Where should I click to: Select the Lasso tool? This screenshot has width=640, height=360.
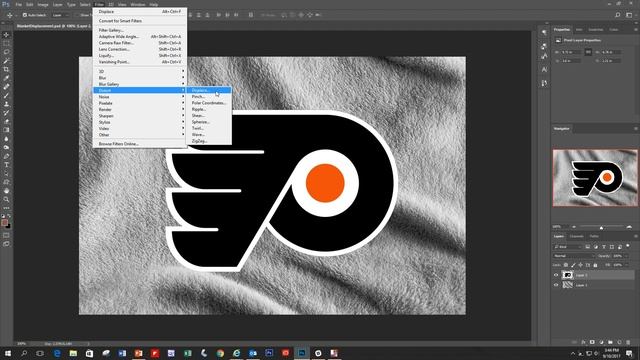[x=6, y=52]
